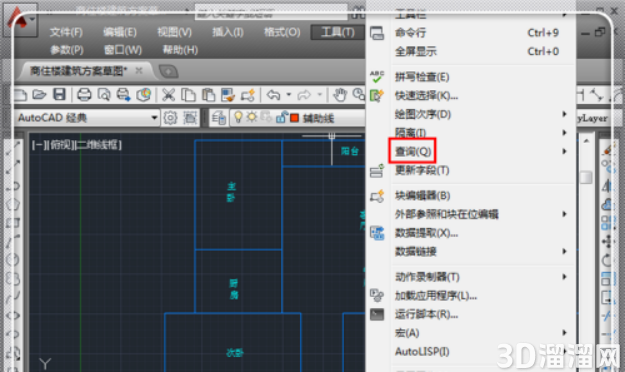Click the Copy icon in toolbar
625x372 pixels.
tap(188, 95)
